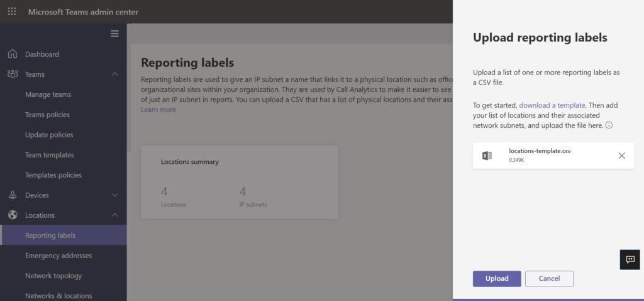Go to Manage teams page
This screenshot has height=301, width=644.
click(x=48, y=94)
